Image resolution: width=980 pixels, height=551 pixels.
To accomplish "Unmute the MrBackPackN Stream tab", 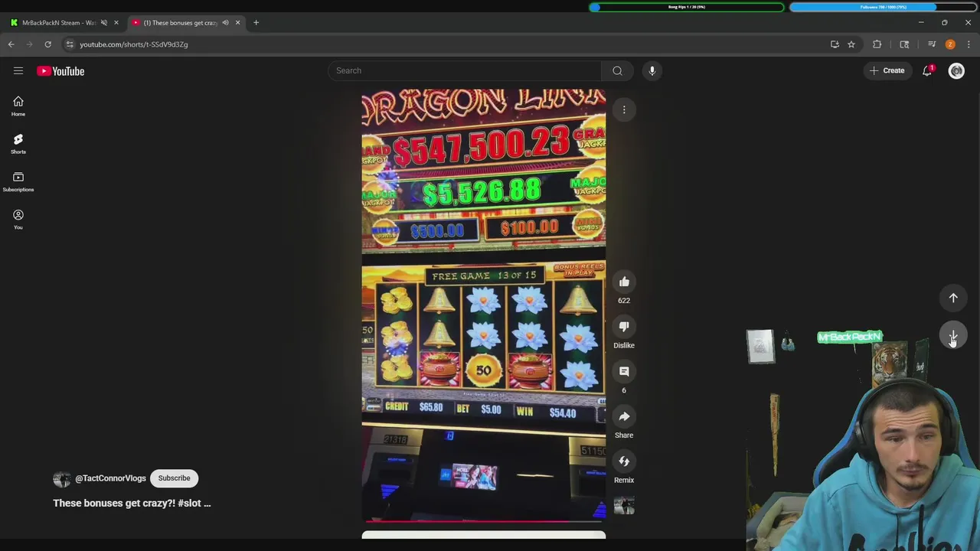I will (104, 23).
